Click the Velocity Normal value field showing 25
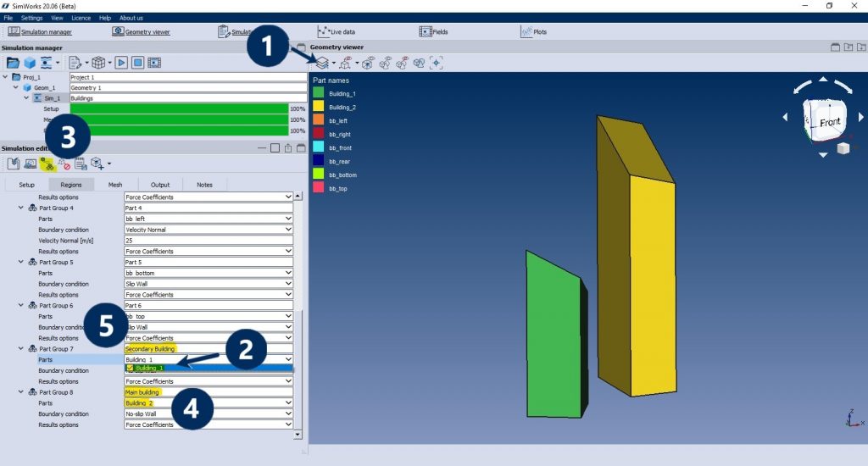 (x=209, y=240)
